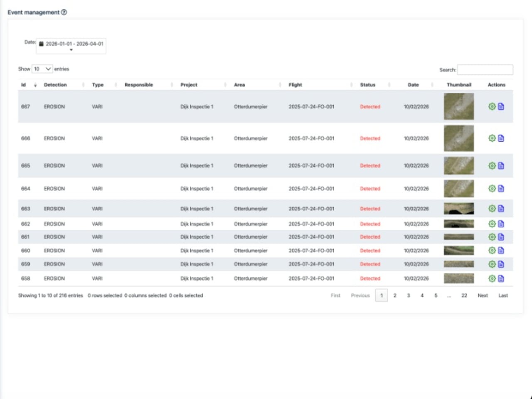Open document action for event 664
Image resolution: width=532 pixels, height=399 pixels.
click(501, 188)
